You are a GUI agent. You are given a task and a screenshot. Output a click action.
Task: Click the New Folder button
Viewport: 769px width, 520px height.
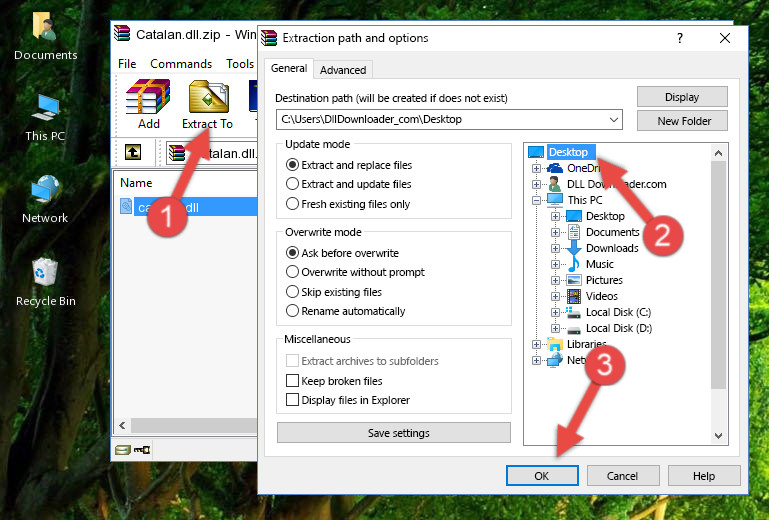[x=682, y=121]
